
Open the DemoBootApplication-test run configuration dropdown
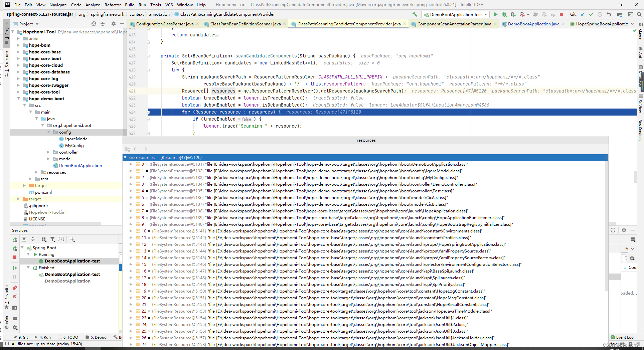coord(456,14)
